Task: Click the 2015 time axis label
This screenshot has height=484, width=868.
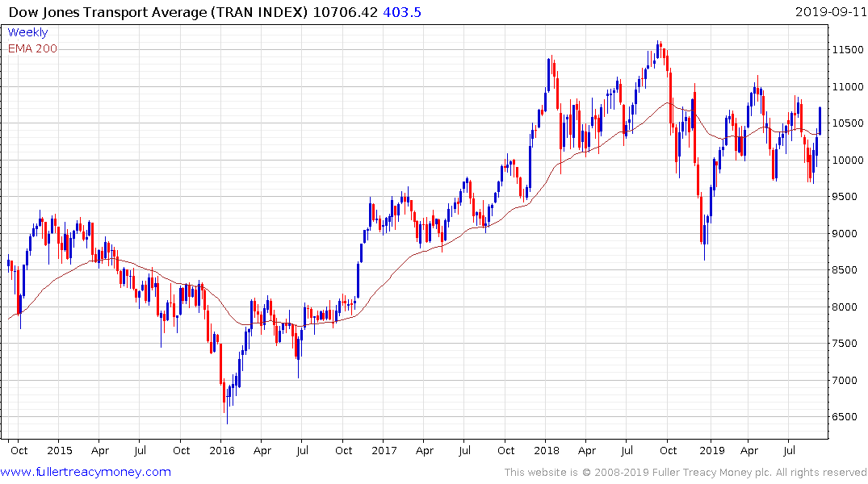Action: click(59, 450)
